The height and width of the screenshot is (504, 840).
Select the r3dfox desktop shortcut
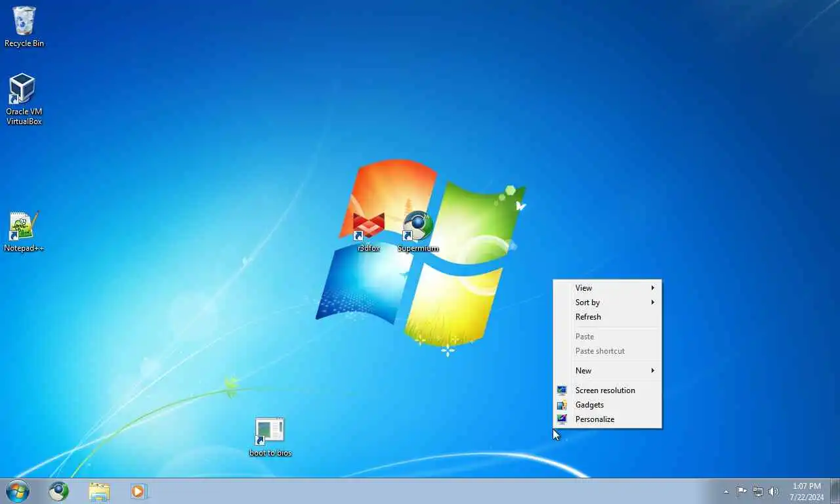(x=369, y=232)
